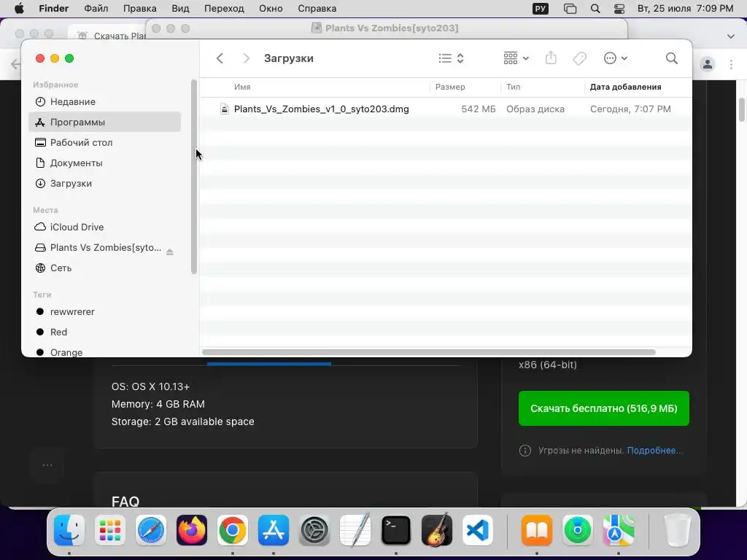Click the browser profile avatar icon
This screenshot has height=560, width=747.
point(708,64)
